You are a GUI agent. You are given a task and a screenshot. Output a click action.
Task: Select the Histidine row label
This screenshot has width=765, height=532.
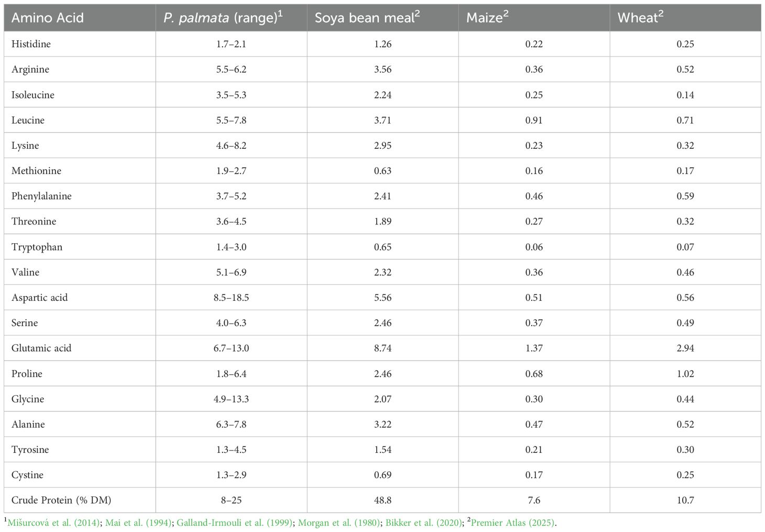(x=31, y=44)
